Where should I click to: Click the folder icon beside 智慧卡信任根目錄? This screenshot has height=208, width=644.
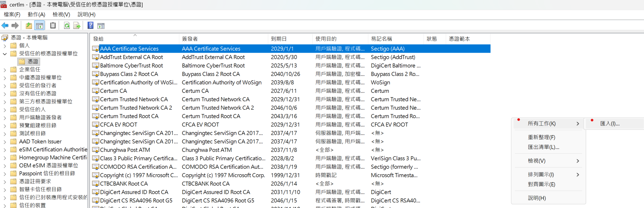pyautogui.click(x=13, y=189)
